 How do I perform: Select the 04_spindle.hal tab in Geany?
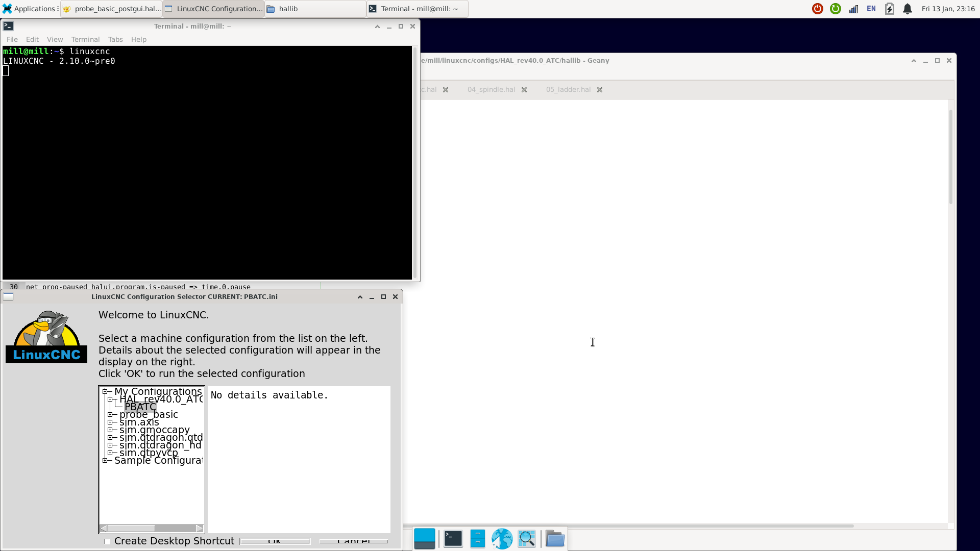click(x=491, y=90)
